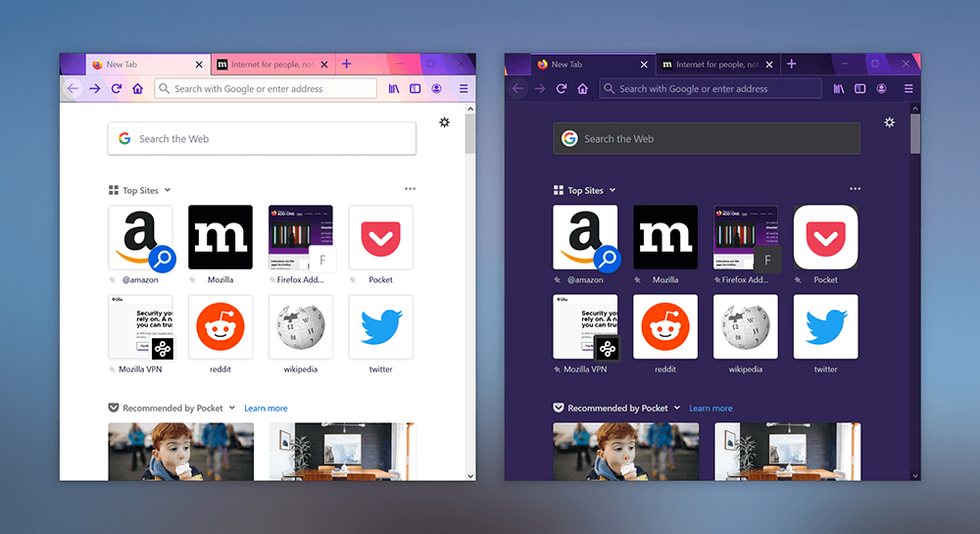Click the Home icon in the light-theme browser
980x534 pixels.
(138, 89)
